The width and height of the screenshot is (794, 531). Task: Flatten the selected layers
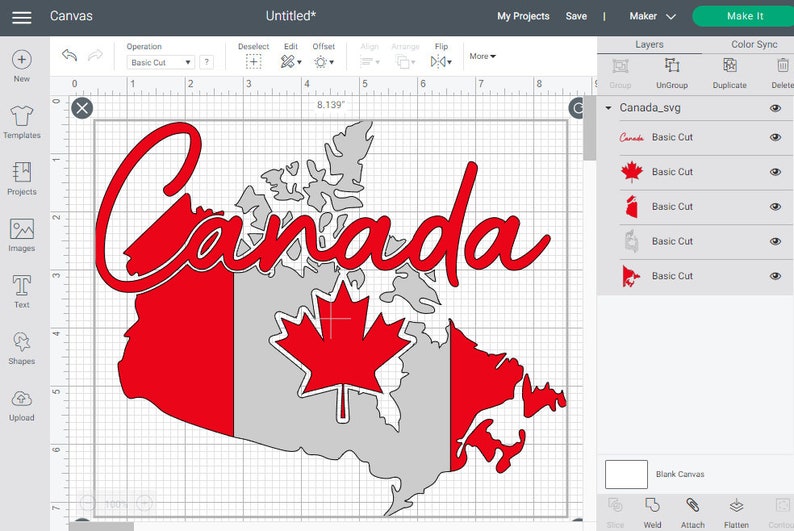pyautogui.click(x=736, y=513)
